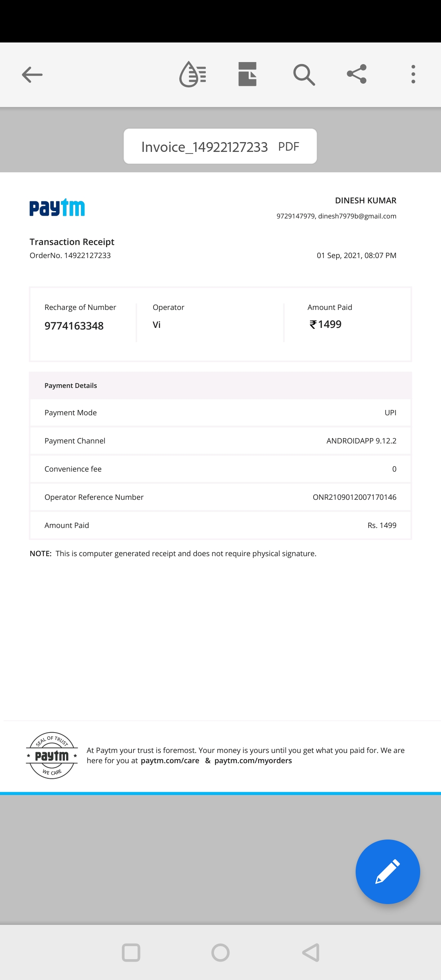Screen dimensions: 441x980
Task: Tap the Seal of Trust badge
Action: (52, 755)
